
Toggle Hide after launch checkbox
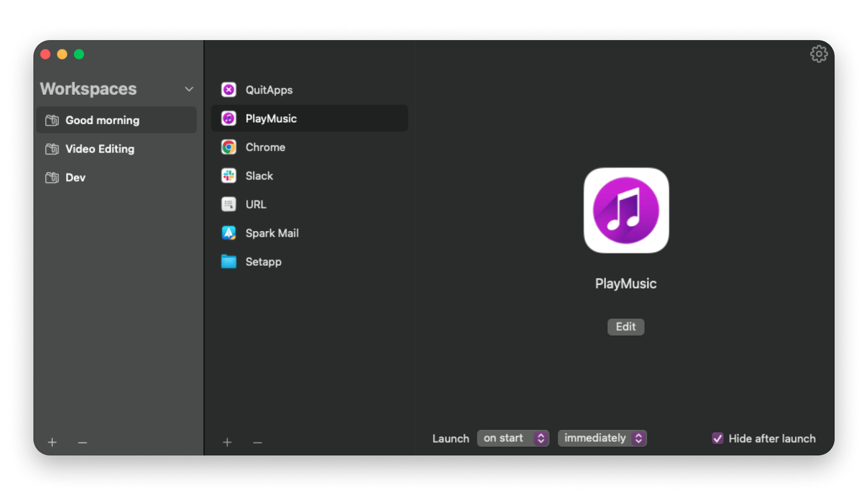[x=718, y=438]
